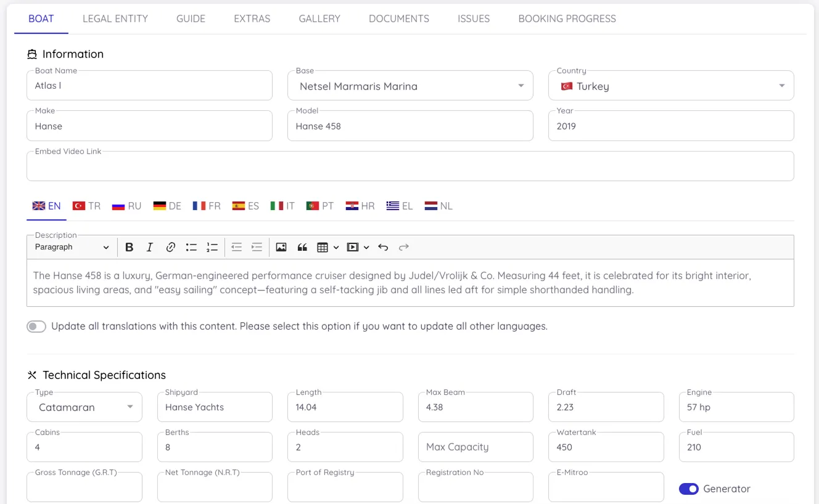The height and width of the screenshot is (504, 819).
Task: Insert numbered list in description
Action: [x=212, y=247]
